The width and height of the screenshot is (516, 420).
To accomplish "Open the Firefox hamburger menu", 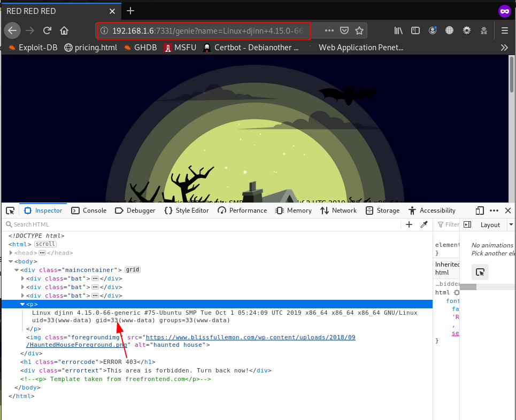I will point(505,30).
